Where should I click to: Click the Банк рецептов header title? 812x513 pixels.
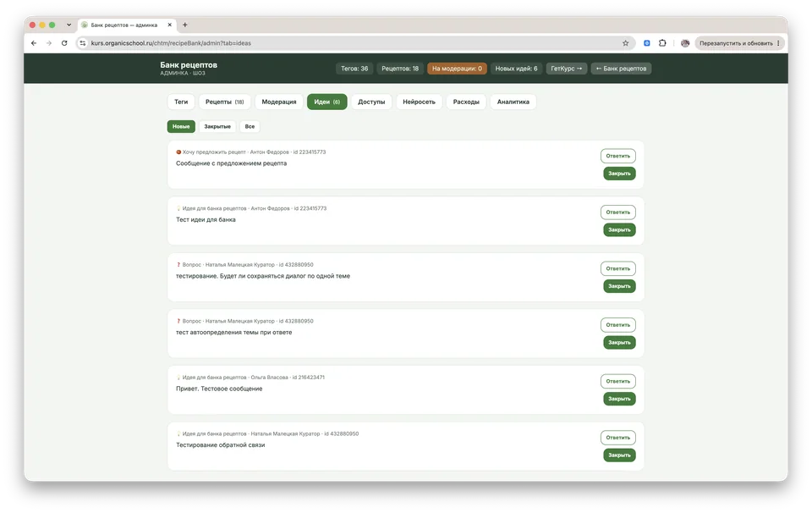point(189,65)
